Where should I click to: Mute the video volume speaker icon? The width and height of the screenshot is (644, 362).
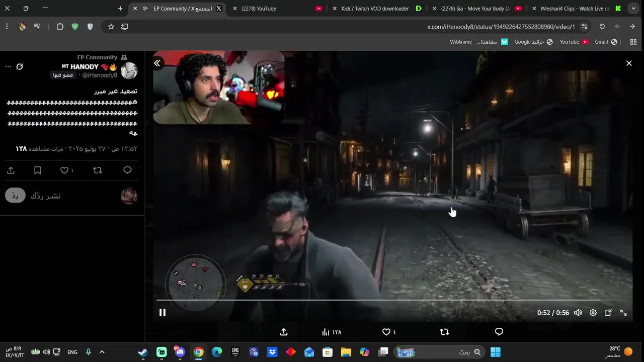click(578, 313)
